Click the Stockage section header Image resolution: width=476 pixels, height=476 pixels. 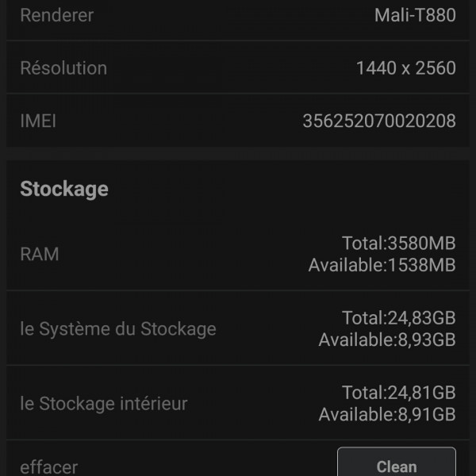click(x=64, y=189)
